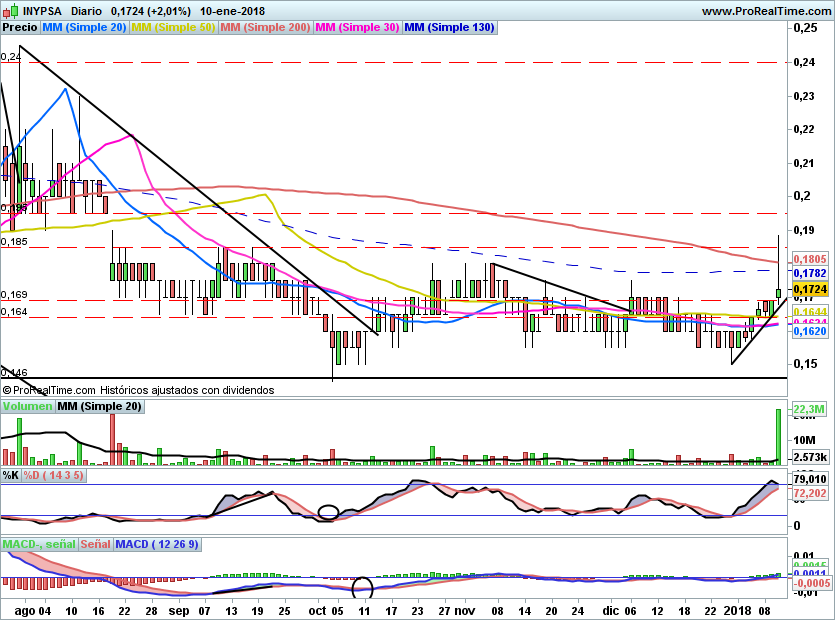The image size is (835, 620).
Task: Click the red 0,1805 moving average tag
Action: (810, 258)
